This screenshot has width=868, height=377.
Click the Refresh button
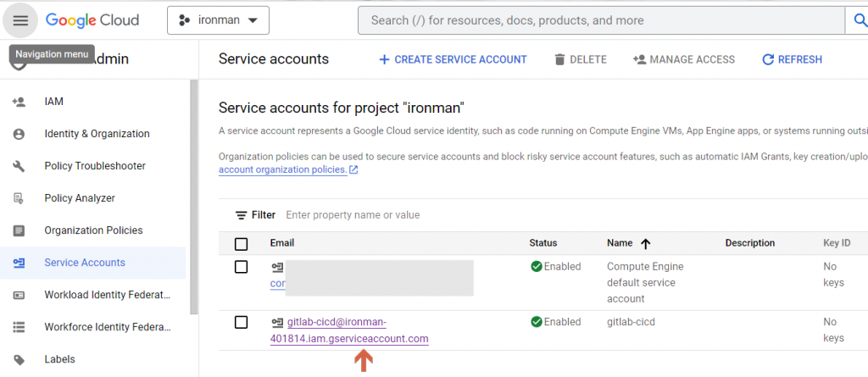(x=792, y=59)
